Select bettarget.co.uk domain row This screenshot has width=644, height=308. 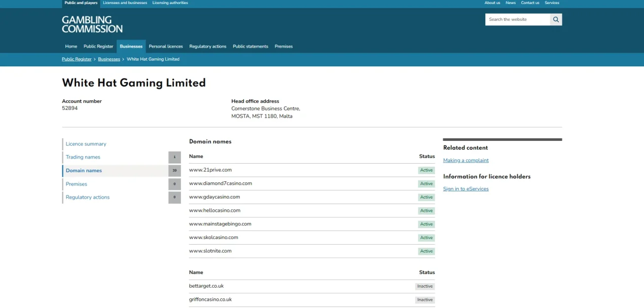(x=312, y=286)
